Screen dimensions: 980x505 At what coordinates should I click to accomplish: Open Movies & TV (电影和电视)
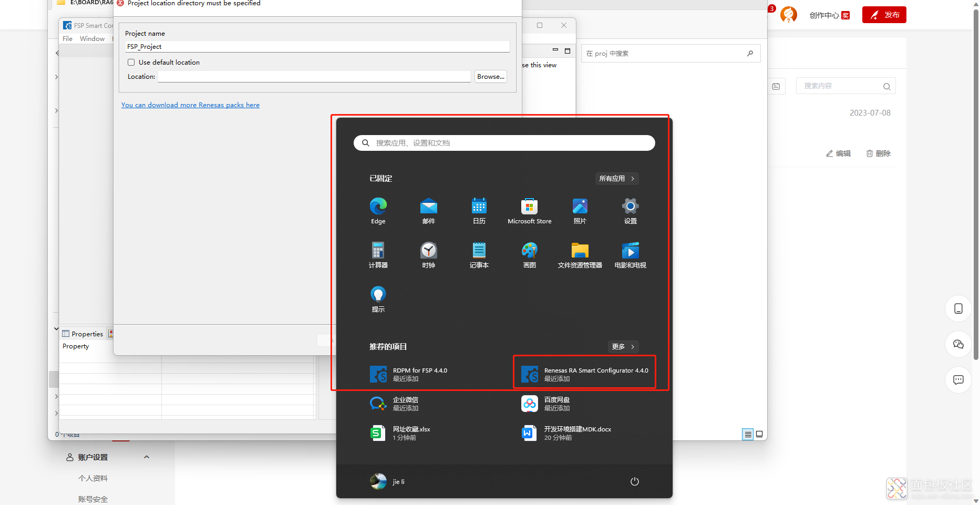(x=631, y=255)
